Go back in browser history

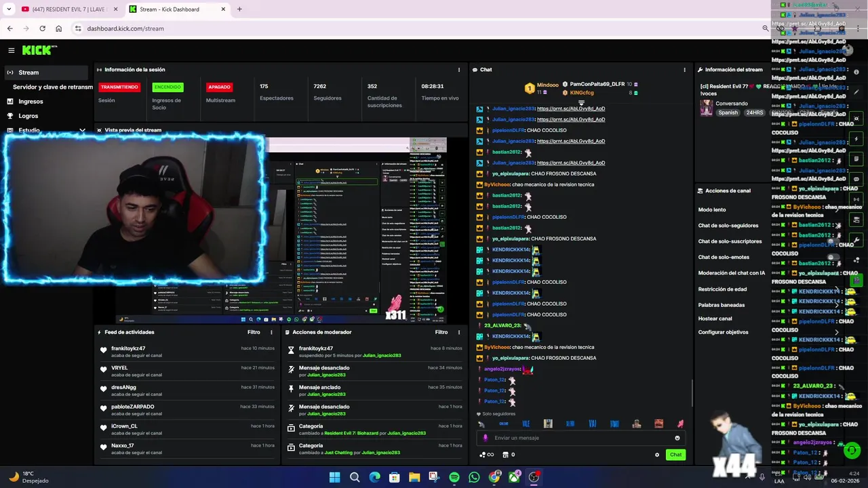9,28
